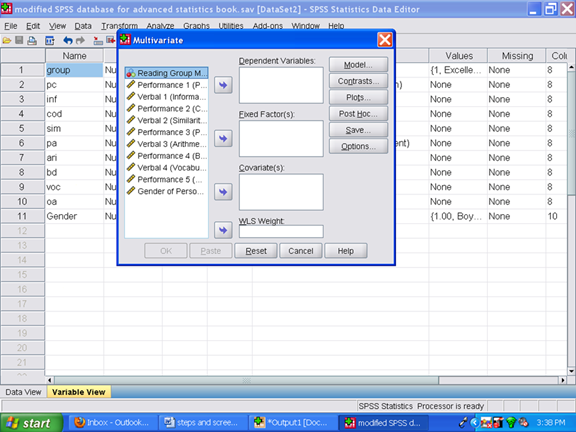This screenshot has height=432, width=576.
Task: Open the Plots... dialog
Action: tap(358, 97)
